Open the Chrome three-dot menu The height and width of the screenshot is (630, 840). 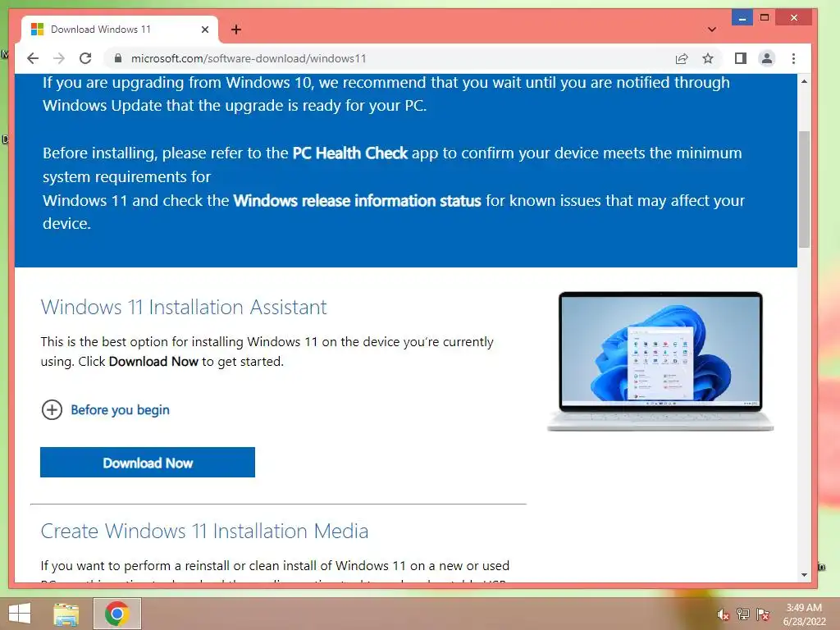click(x=793, y=58)
